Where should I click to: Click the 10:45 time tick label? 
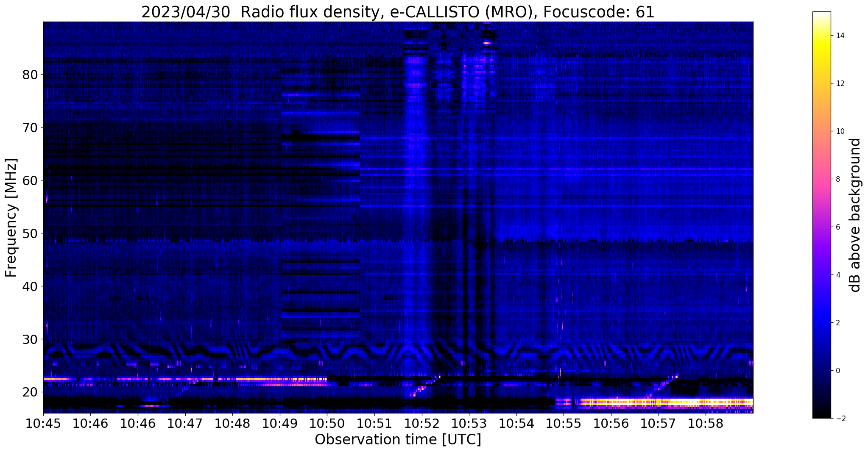click(43, 423)
